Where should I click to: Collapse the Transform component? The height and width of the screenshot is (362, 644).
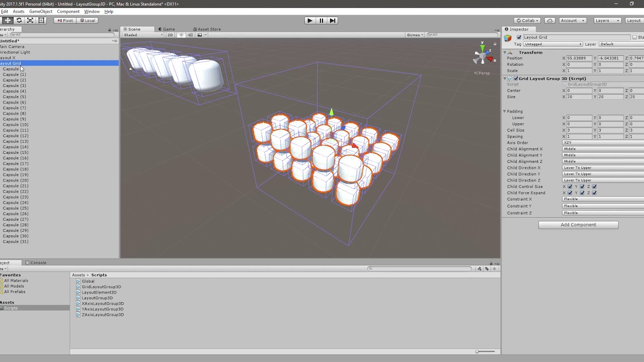(x=505, y=52)
